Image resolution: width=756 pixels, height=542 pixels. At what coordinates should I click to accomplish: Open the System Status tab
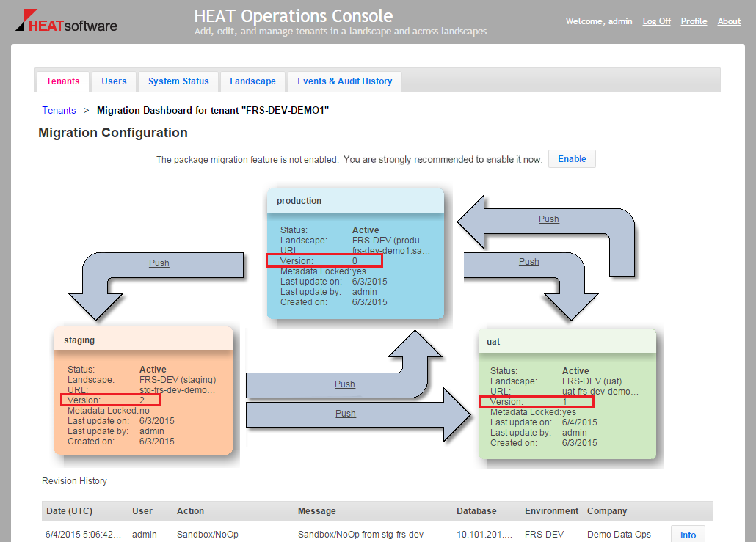(178, 81)
